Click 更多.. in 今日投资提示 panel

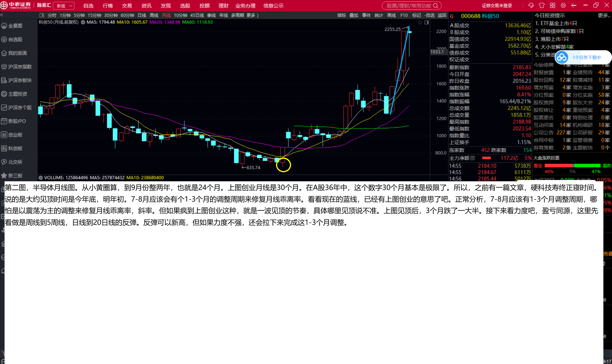coord(604,16)
